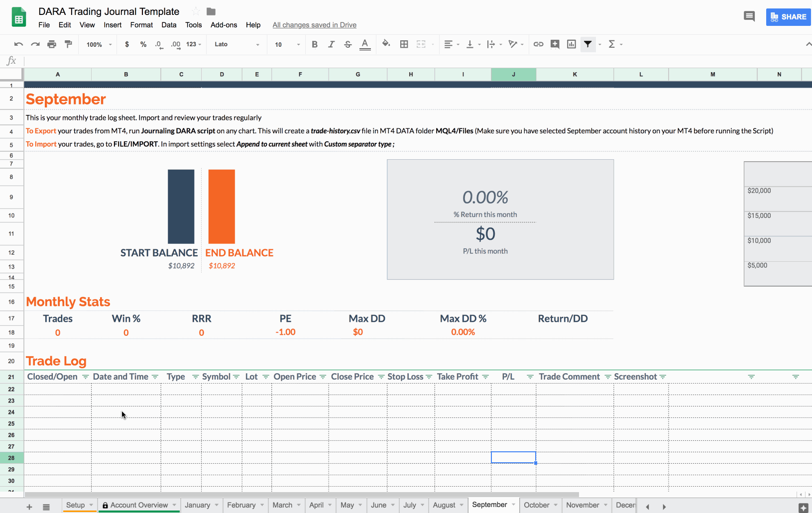
Task: Open the all sheets list
Action: click(46, 507)
